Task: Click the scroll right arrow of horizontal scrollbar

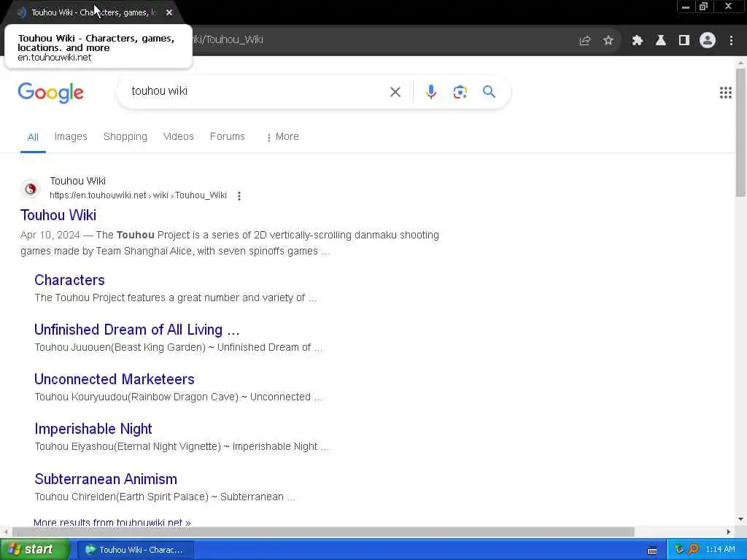Action: (x=729, y=532)
